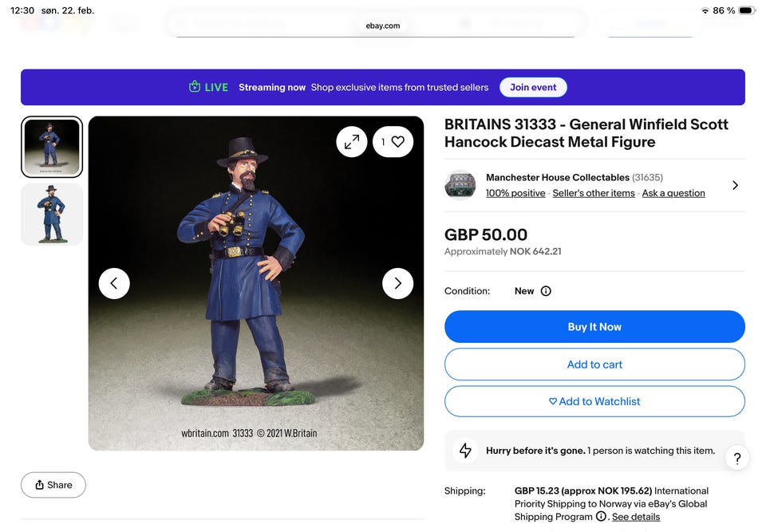Select the second figure thumbnail
The width and height of the screenshot is (766, 532).
(x=52, y=214)
